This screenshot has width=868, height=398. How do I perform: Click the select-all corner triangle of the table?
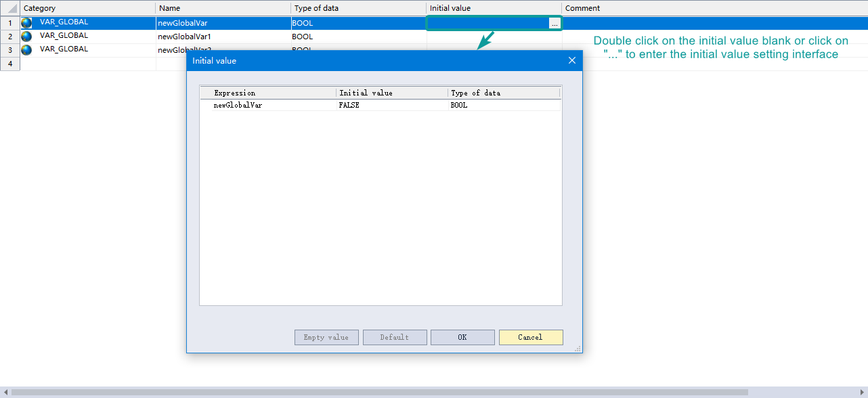tap(10, 8)
